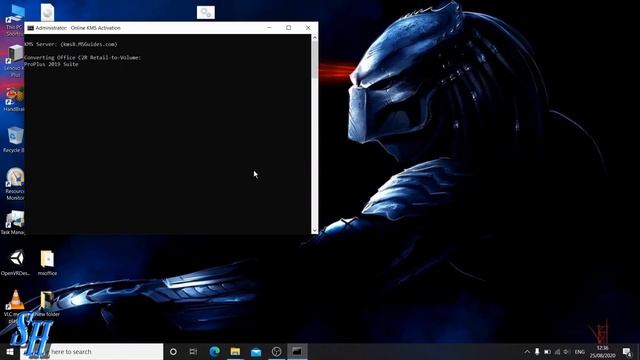Select the 'KMS Server: (kms8.MSGuides.com)' line
The width and height of the screenshot is (640, 360).
click(71, 44)
